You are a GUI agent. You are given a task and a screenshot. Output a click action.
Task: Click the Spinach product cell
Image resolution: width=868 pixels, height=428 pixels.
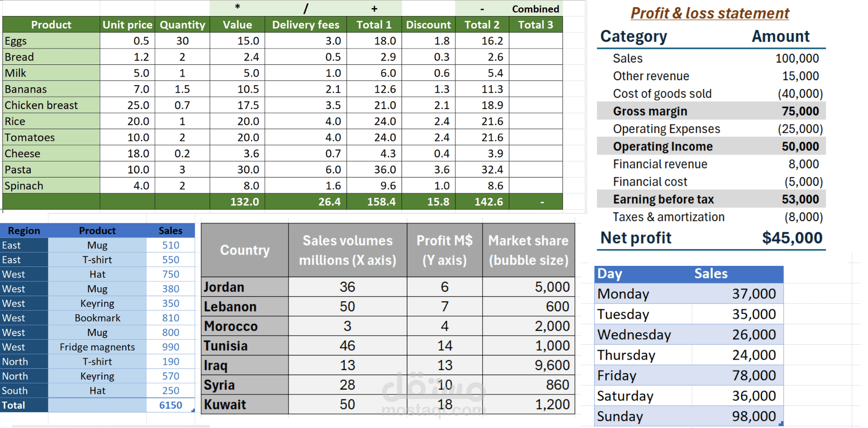51,186
